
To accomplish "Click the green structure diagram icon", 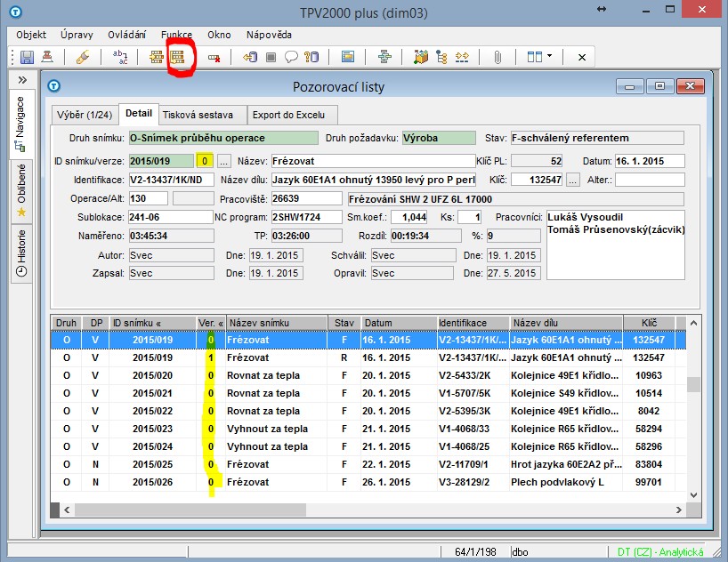I will click(x=384, y=57).
